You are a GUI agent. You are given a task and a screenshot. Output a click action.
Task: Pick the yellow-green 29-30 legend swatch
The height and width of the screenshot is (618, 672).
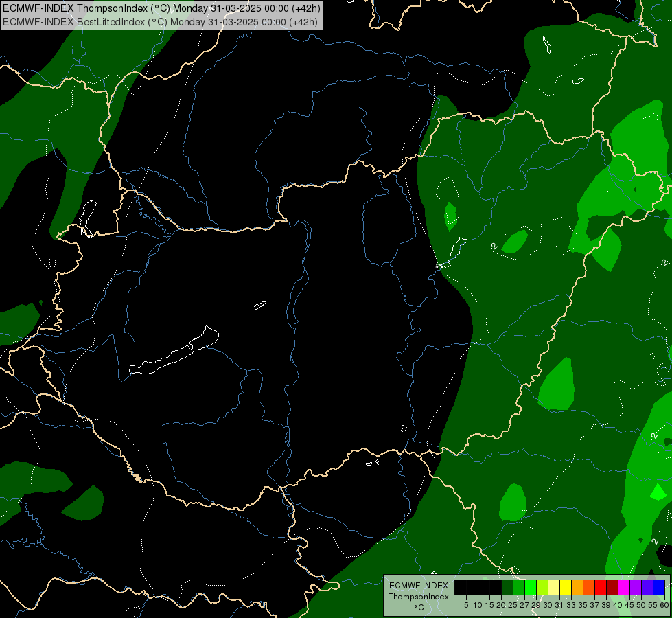(542, 587)
